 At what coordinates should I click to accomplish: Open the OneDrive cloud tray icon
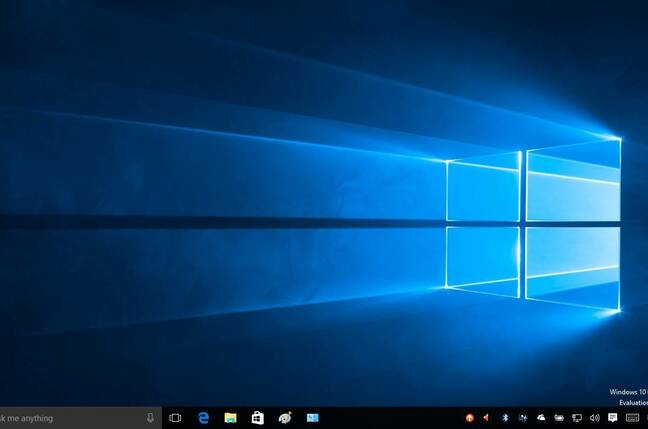pos(541,418)
